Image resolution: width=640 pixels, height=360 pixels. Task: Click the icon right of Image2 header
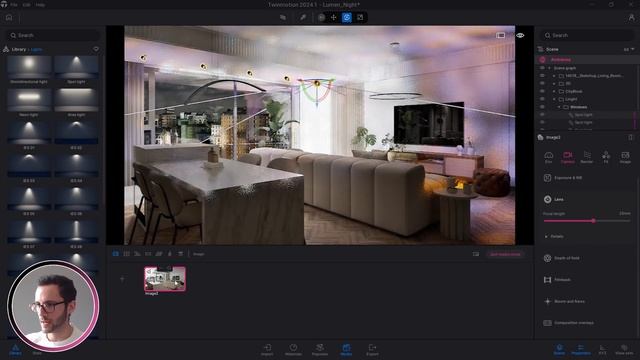(630, 138)
